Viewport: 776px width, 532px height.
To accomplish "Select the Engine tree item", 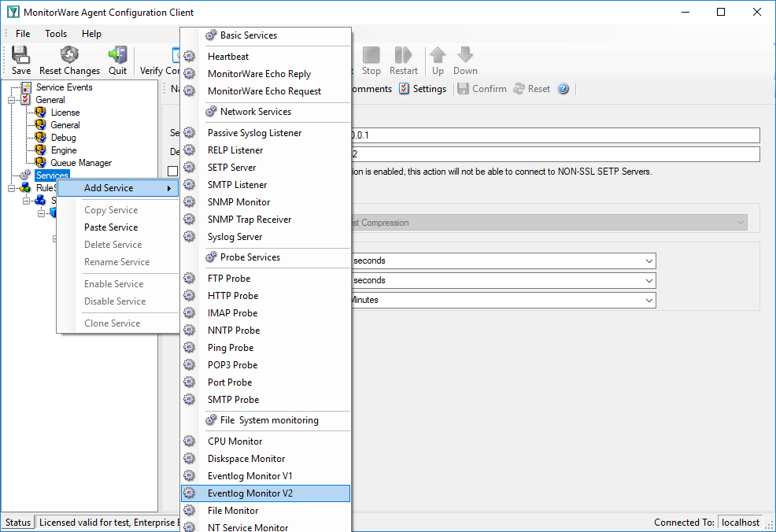I will tap(64, 150).
